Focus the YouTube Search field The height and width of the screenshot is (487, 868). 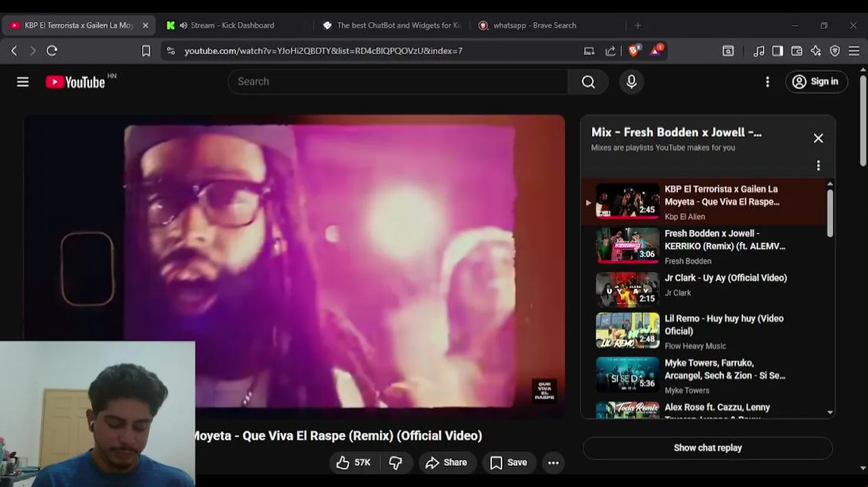pos(397,82)
